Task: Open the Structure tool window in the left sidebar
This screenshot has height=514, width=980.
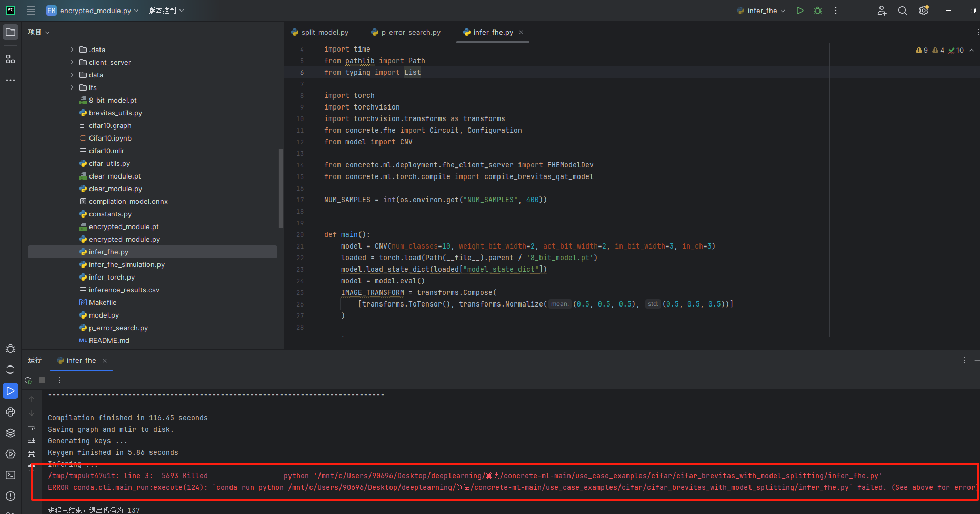Action: [x=11, y=59]
